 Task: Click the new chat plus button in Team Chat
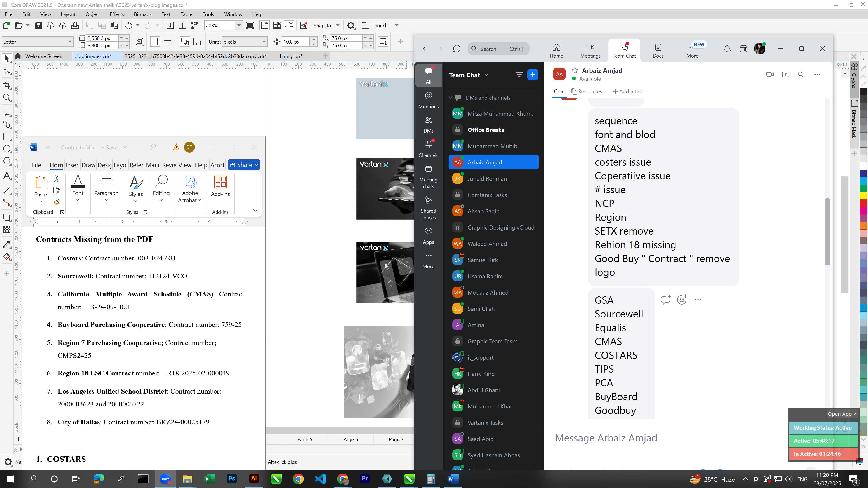tap(533, 75)
